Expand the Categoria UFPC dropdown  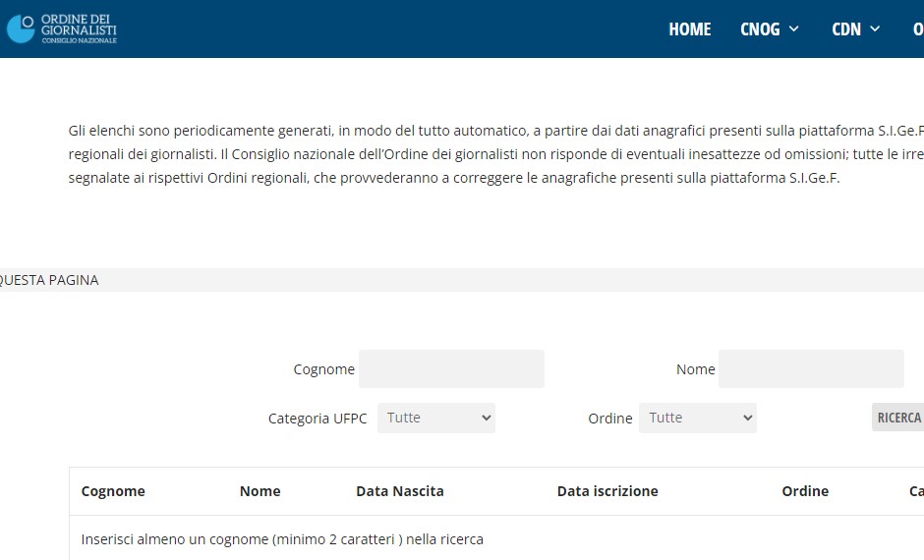(436, 418)
